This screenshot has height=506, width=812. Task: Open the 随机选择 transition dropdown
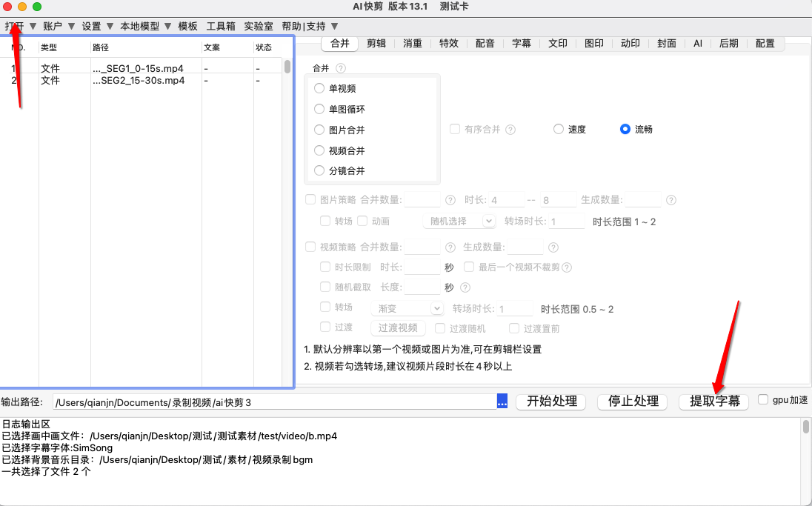click(459, 222)
